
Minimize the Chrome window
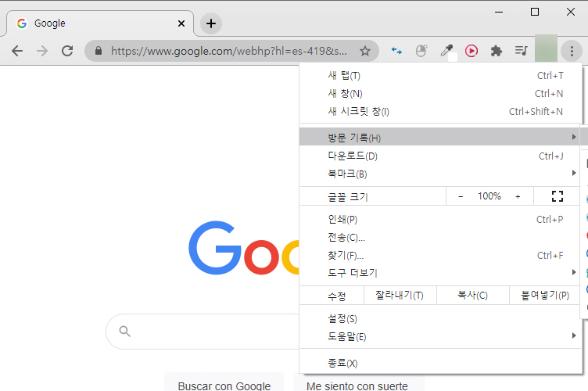(499, 12)
